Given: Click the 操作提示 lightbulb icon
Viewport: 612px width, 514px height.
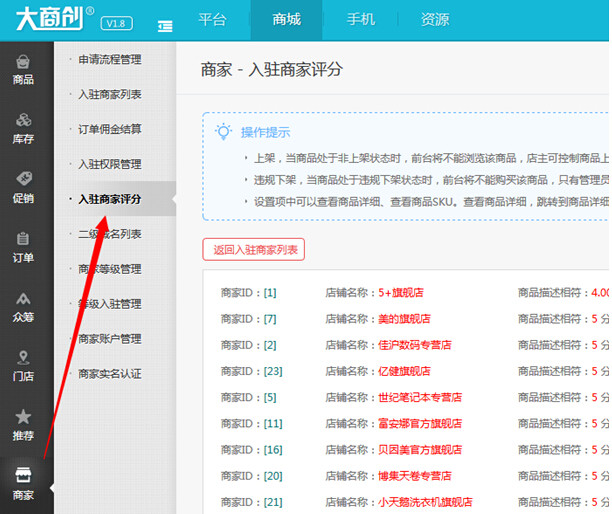Looking at the screenshot, I should (224, 132).
